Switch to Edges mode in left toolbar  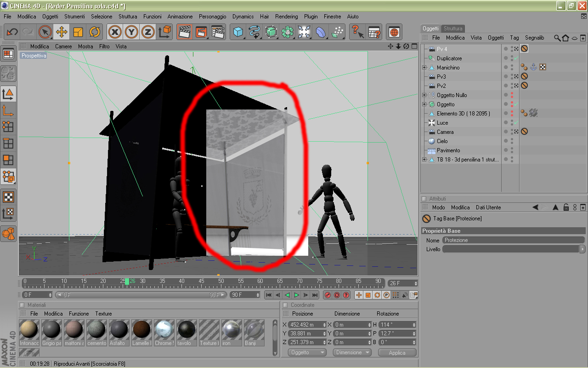click(x=8, y=143)
